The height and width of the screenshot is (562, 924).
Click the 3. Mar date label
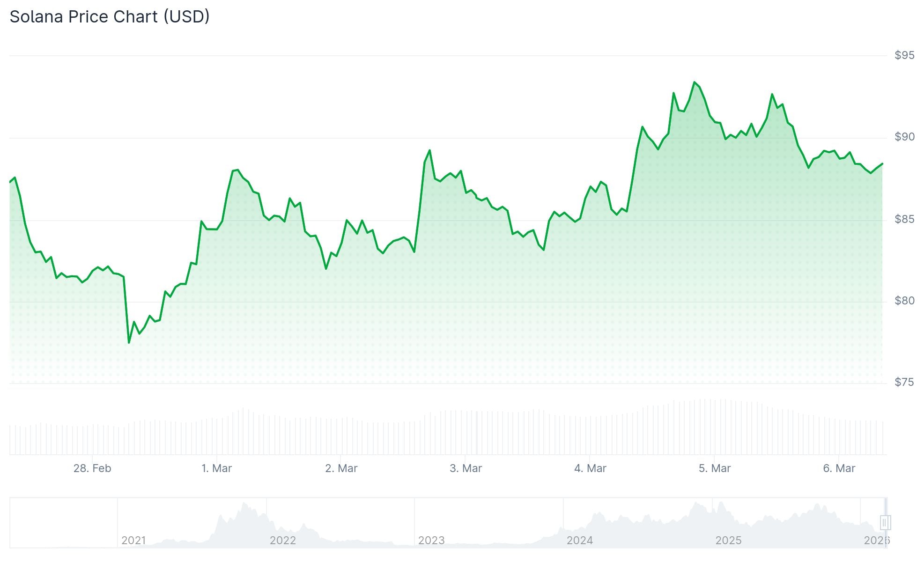(x=466, y=468)
